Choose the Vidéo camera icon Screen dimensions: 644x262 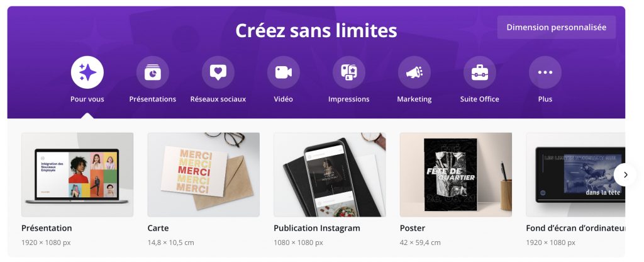(x=284, y=72)
